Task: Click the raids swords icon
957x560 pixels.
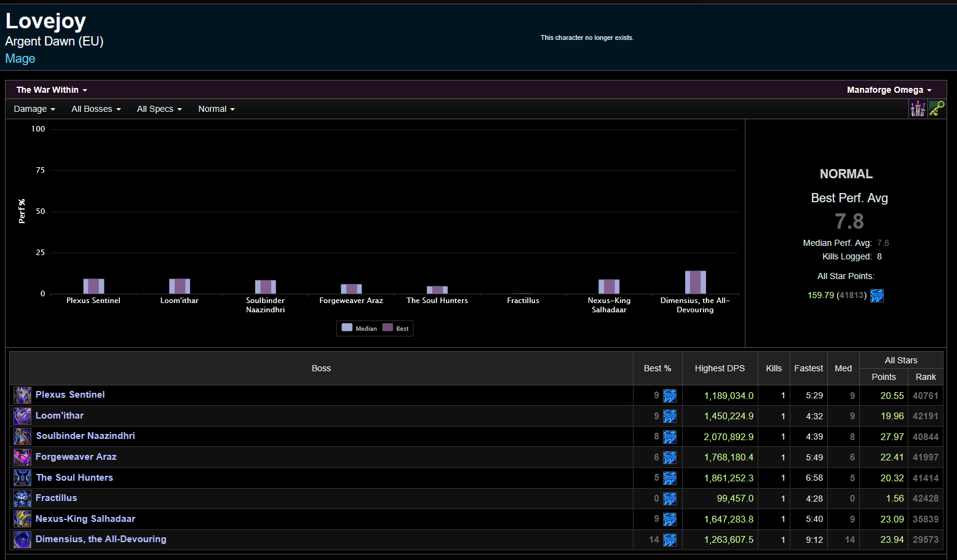Action: click(x=918, y=109)
